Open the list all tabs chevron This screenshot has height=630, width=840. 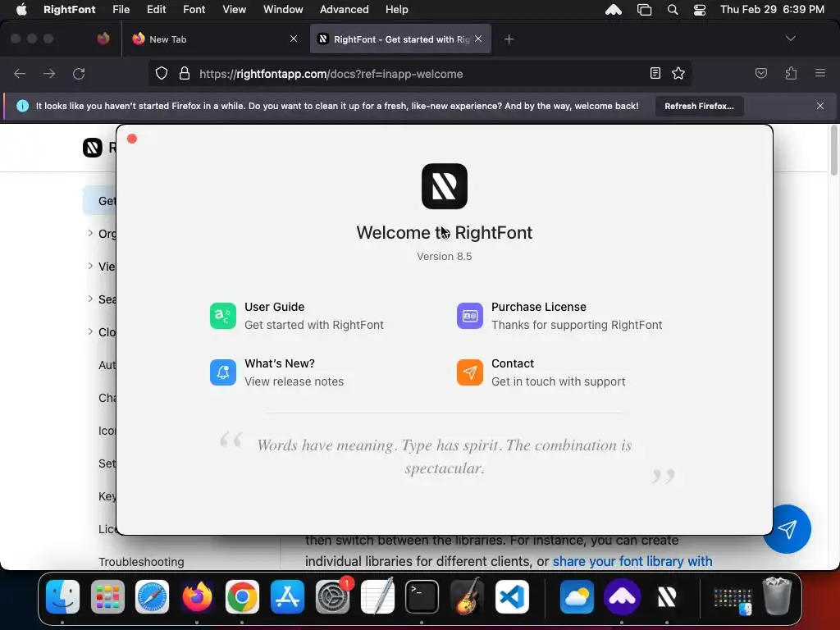(790, 39)
